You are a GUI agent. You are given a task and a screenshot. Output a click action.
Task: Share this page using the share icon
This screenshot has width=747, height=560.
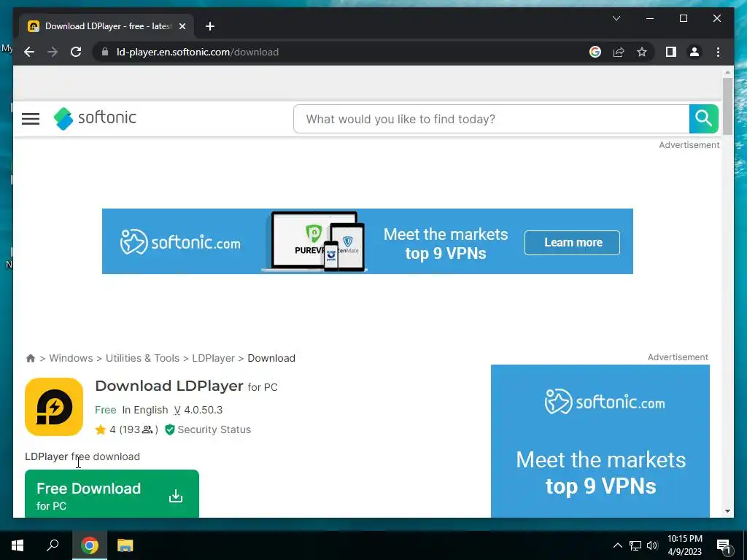(x=619, y=52)
